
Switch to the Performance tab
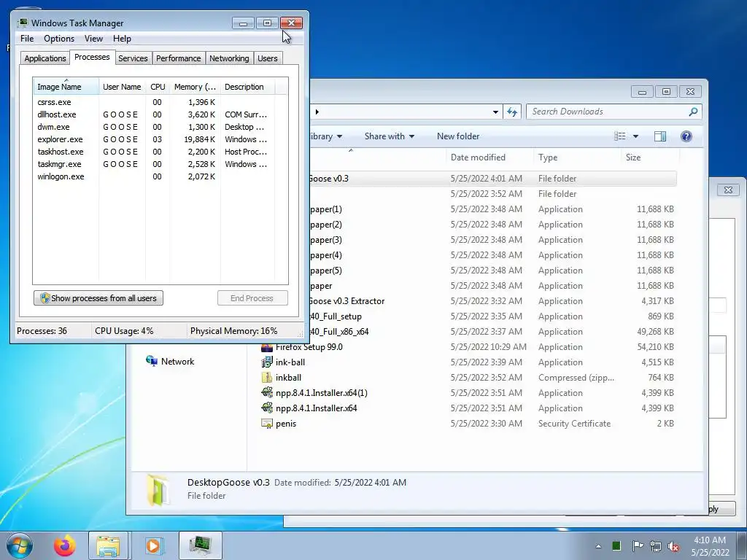click(x=178, y=58)
